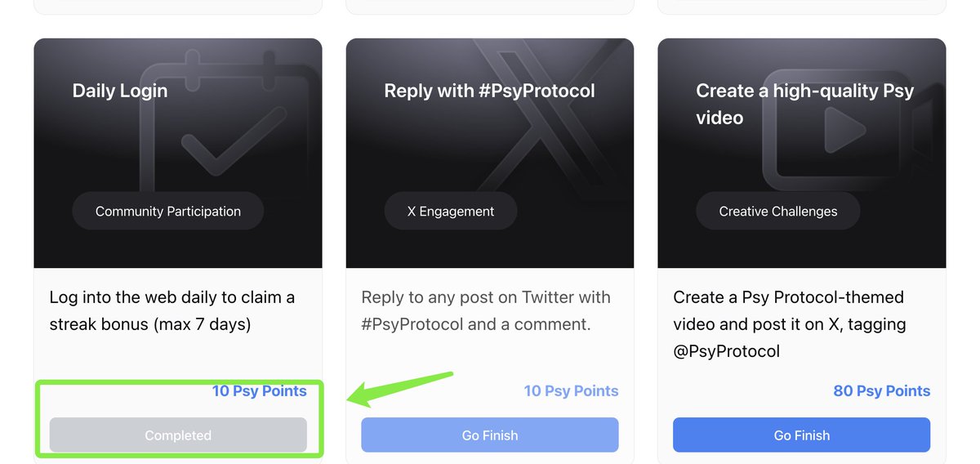Click the daily streak bonus description text
The width and height of the screenshot is (980, 464).
pos(171,310)
